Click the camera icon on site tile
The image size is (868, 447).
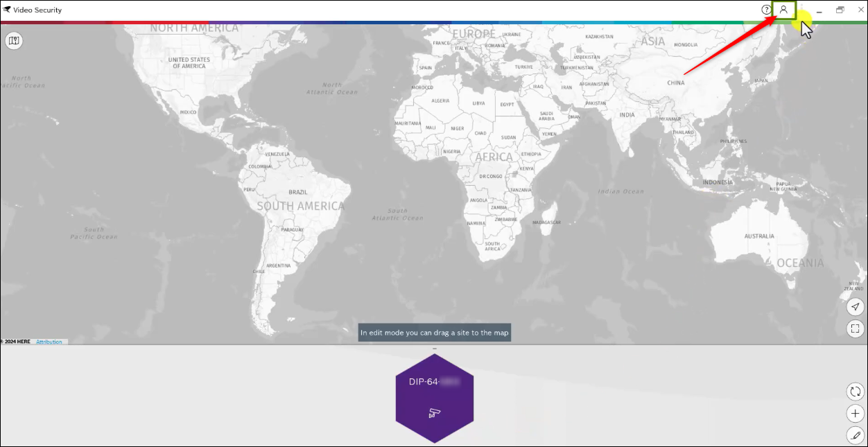[x=435, y=413]
